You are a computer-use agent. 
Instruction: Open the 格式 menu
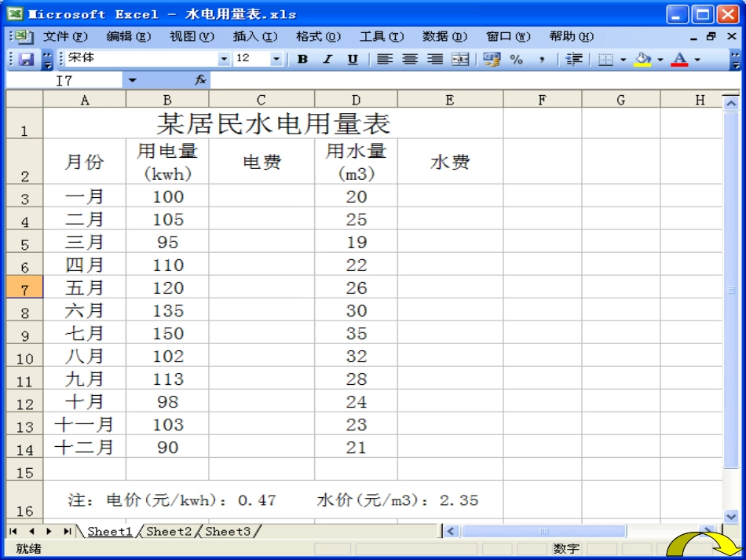pos(318,36)
